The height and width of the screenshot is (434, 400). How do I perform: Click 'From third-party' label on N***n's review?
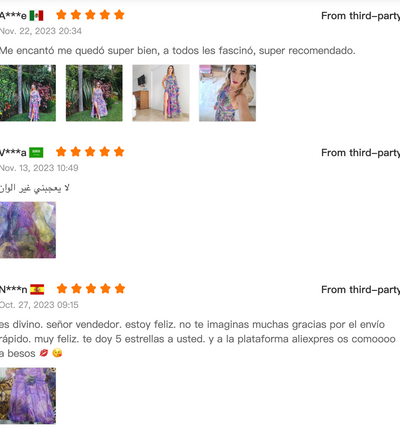click(360, 290)
